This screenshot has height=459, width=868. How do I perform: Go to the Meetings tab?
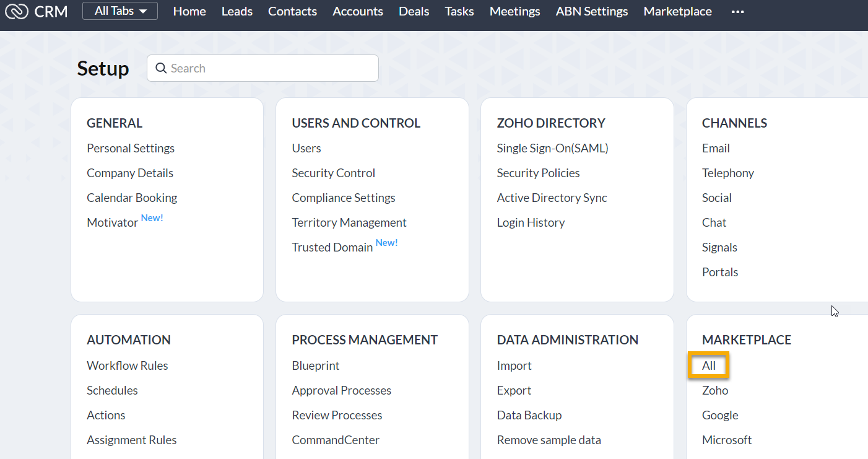coord(515,11)
